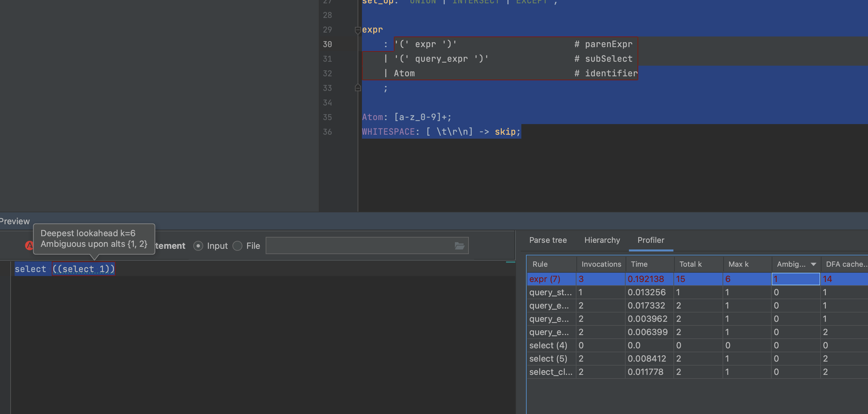Open the Profiler tab
The image size is (868, 414).
pos(651,240)
